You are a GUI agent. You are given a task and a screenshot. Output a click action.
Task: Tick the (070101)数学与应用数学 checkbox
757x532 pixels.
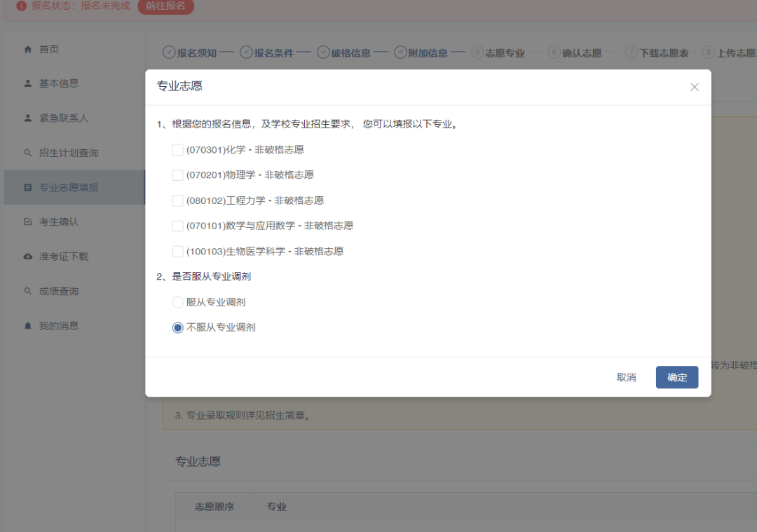point(177,226)
